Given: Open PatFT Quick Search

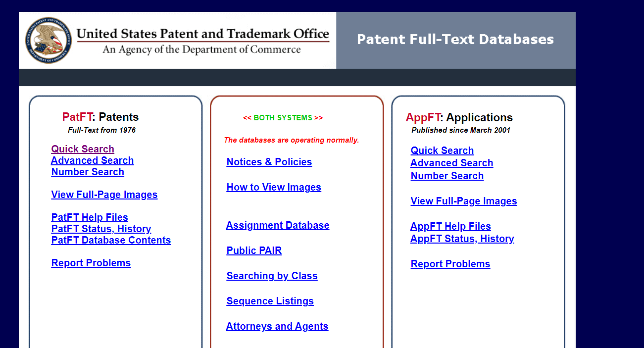Looking at the screenshot, I should [x=83, y=149].
